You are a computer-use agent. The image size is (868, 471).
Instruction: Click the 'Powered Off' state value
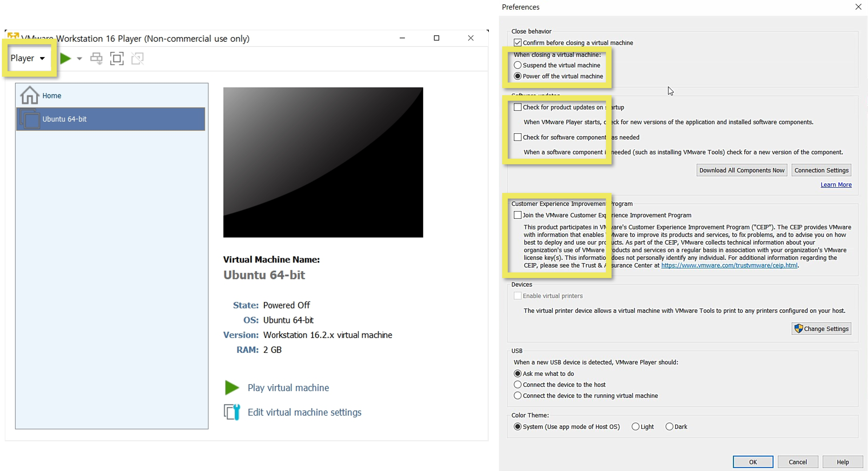(x=286, y=305)
